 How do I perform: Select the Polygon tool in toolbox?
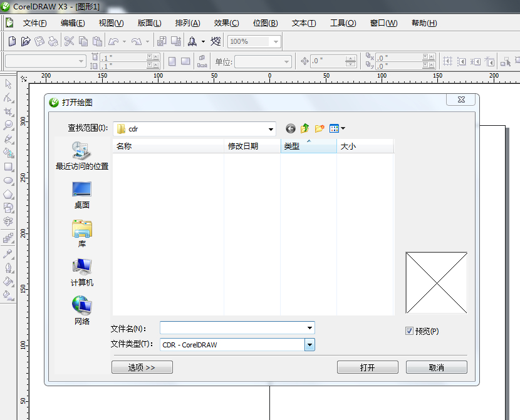point(8,195)
